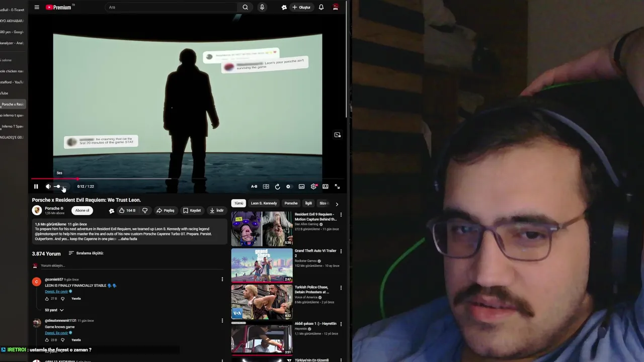Expand description with ...daha fazla
644x362 pixels.
coord(128,239)
